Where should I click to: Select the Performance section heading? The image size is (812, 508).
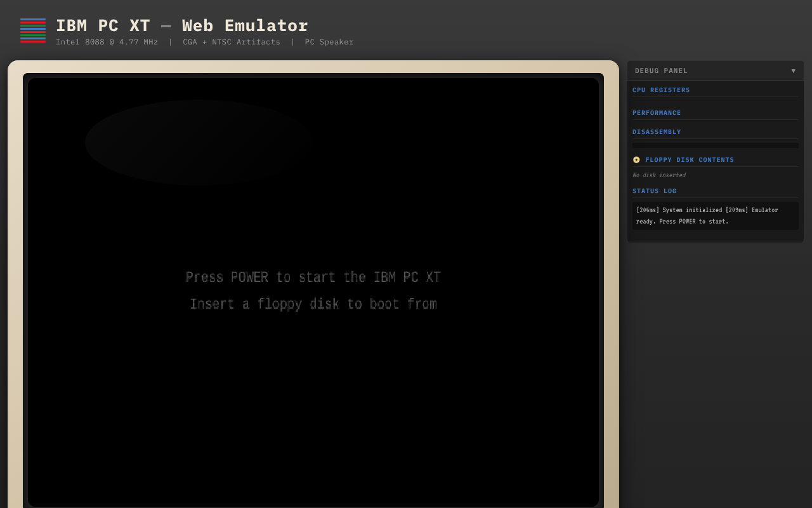pyautogui.click(x=657, y=113)
